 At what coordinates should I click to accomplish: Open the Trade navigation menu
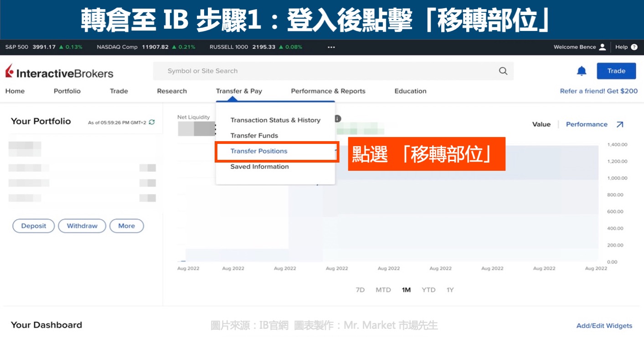coord(119,91)
